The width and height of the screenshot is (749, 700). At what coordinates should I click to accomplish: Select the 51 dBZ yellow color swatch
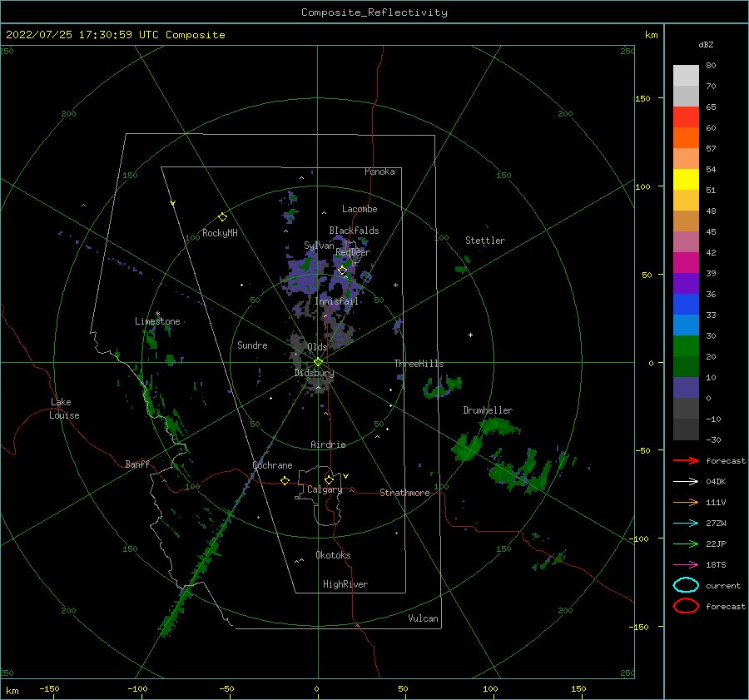coord(686,179)
